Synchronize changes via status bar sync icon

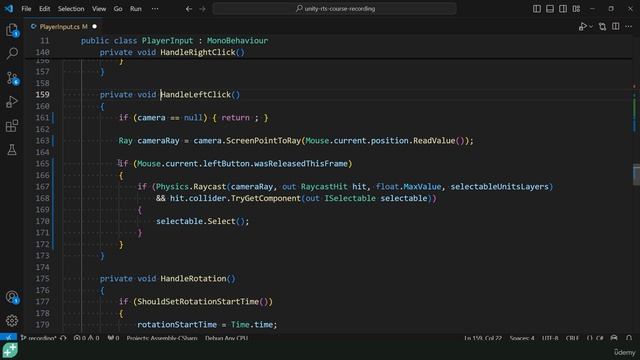click(63, 338)
